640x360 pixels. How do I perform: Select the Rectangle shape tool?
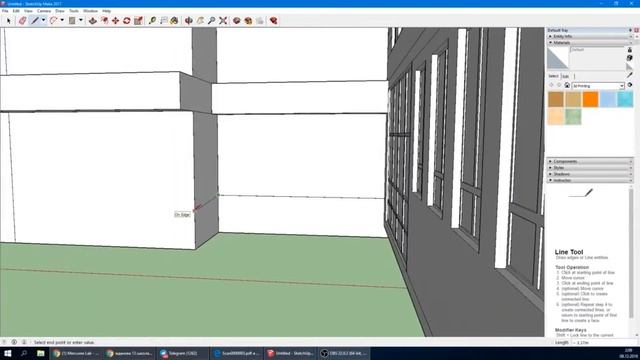(72, 20)
